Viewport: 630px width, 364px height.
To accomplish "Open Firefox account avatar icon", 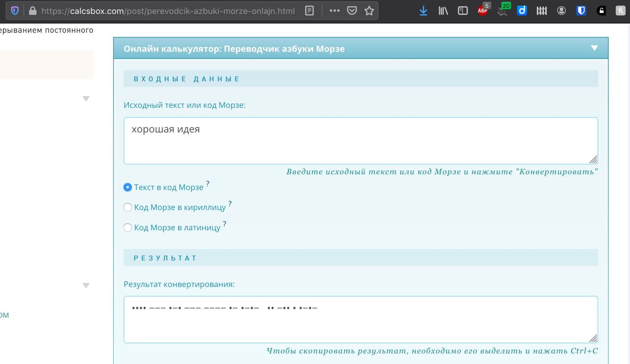I will point(562,10).
